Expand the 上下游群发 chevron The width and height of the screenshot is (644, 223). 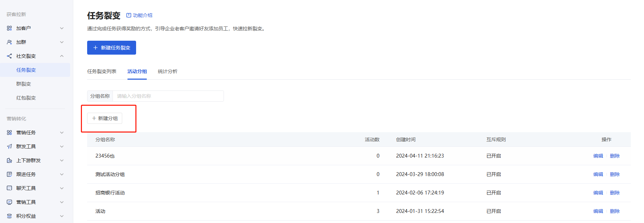[x=62, y=160]
